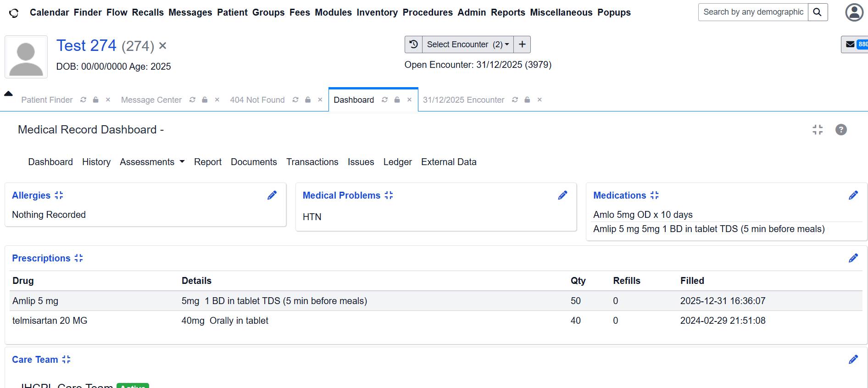Open the dashboard help question icon
This screenshot has height=388, width=868.
coord(840,130)
